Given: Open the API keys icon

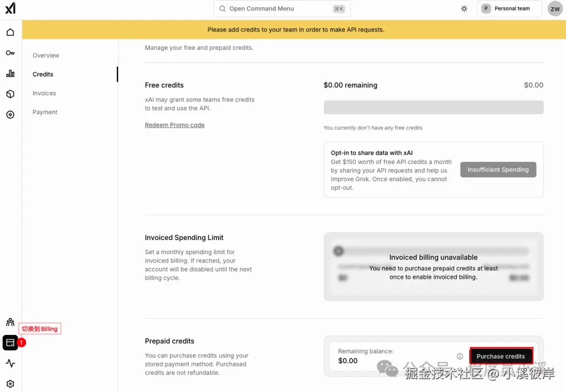Looking at the screenshot, I should 10,53.
